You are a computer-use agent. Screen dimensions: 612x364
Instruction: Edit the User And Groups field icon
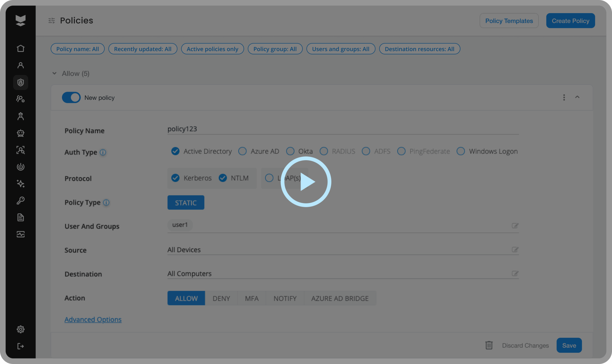[515, 225]
